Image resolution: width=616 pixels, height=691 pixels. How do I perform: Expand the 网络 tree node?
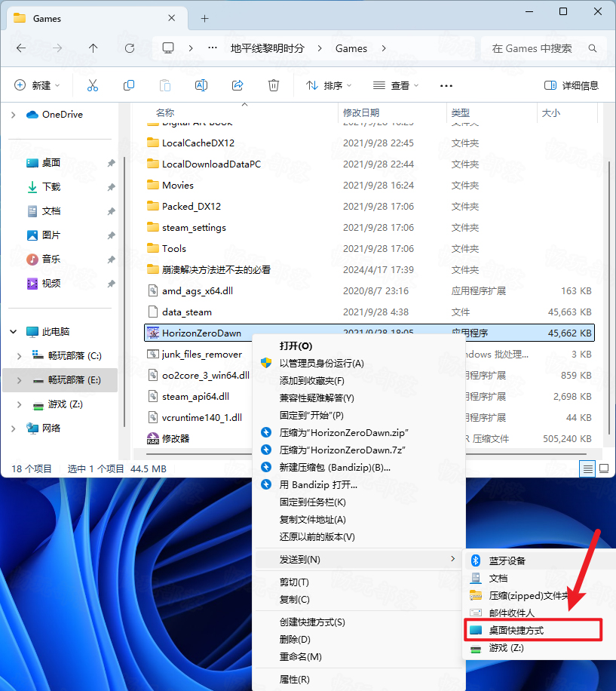tap(14, 428)
